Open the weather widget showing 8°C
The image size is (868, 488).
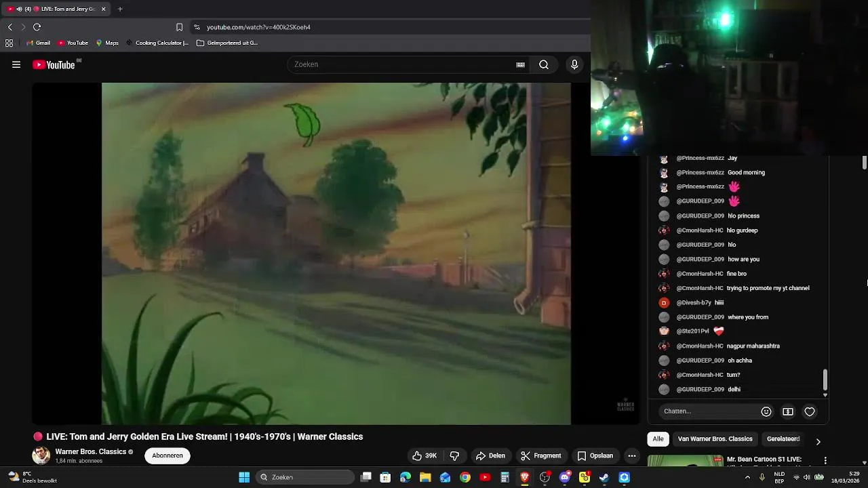[33, 477]
